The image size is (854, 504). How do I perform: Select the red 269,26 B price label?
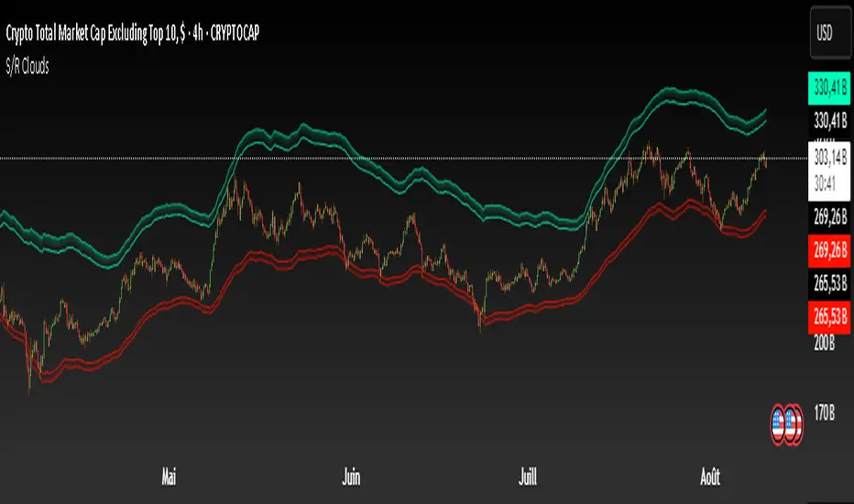point(829,251)
